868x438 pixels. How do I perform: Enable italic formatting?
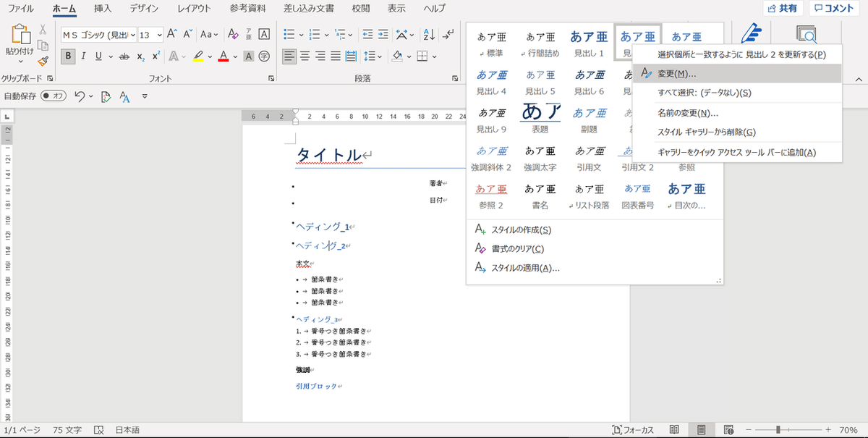84,56
